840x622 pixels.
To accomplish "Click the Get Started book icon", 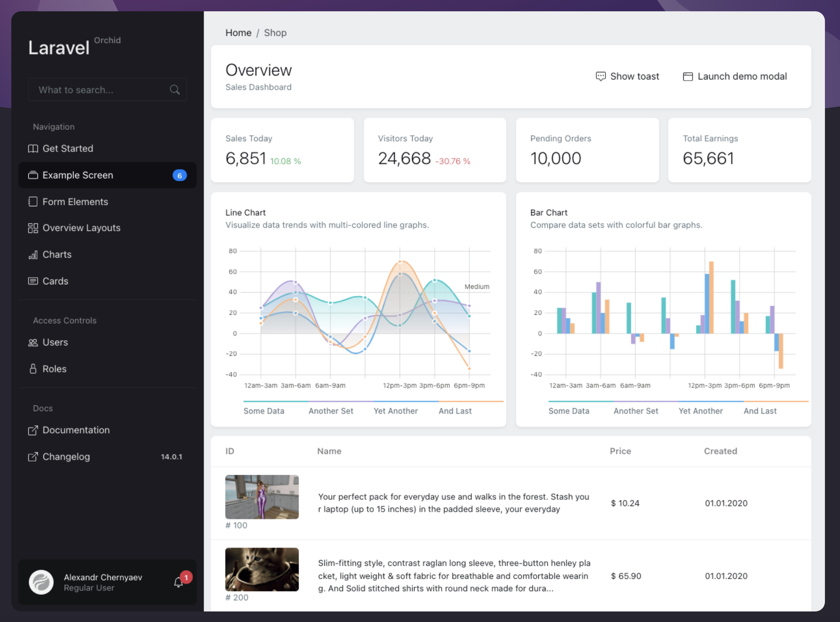I will 33,149.
